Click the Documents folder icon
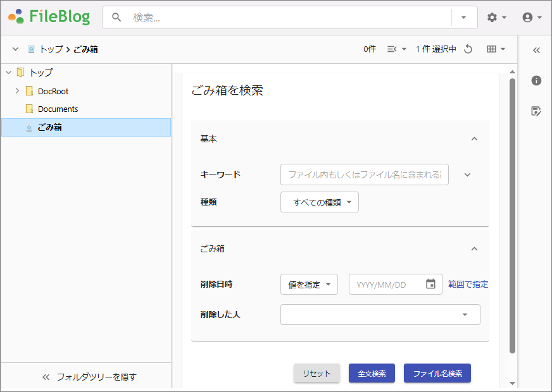The image size is (552, 392). pos(30,109)
